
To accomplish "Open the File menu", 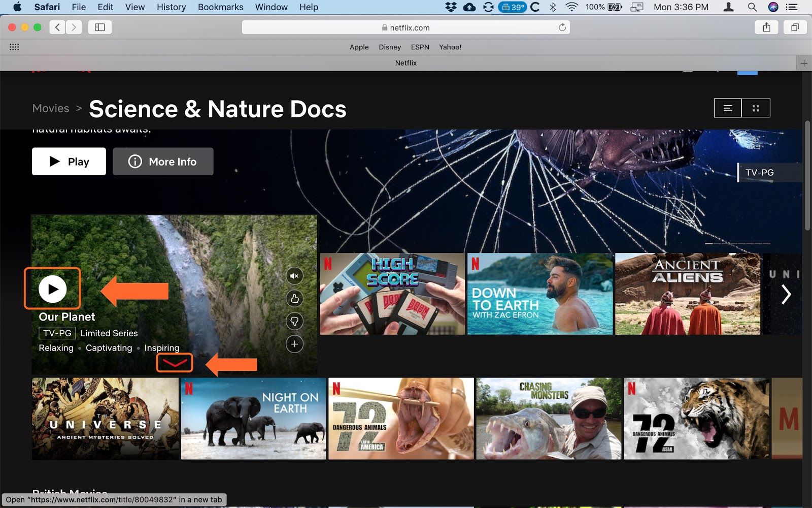I will coord(79,7).
